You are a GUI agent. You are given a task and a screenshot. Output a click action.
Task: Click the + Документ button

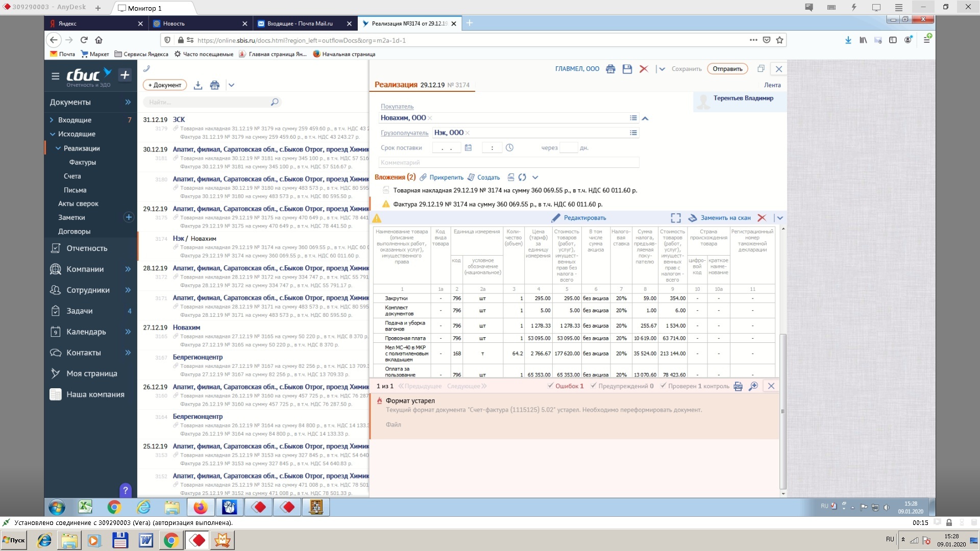pyautogui.click(x=165, y=85)
